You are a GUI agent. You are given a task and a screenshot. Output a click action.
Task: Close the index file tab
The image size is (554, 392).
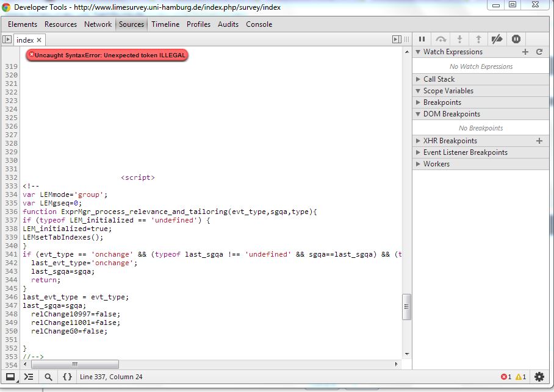pyautogui.click(x=39, y=40)
